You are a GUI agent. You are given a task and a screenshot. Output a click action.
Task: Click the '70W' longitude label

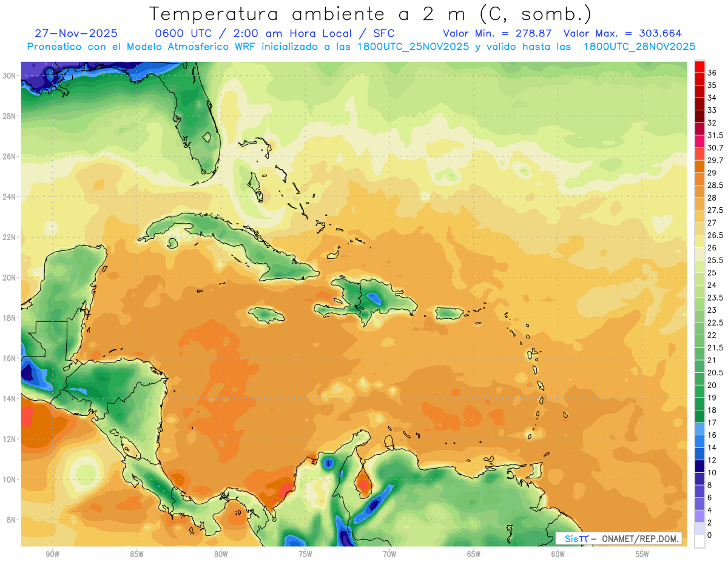(389, 555)
